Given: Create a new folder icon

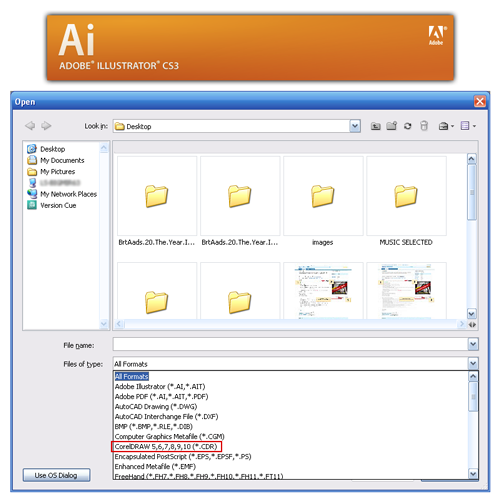Looking at the screenshot, I should [x=392, y=126].
